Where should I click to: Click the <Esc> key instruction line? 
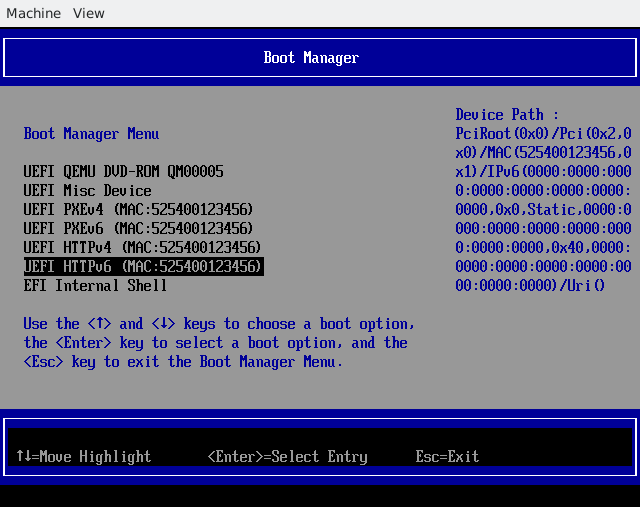click(x=183, y=362)
